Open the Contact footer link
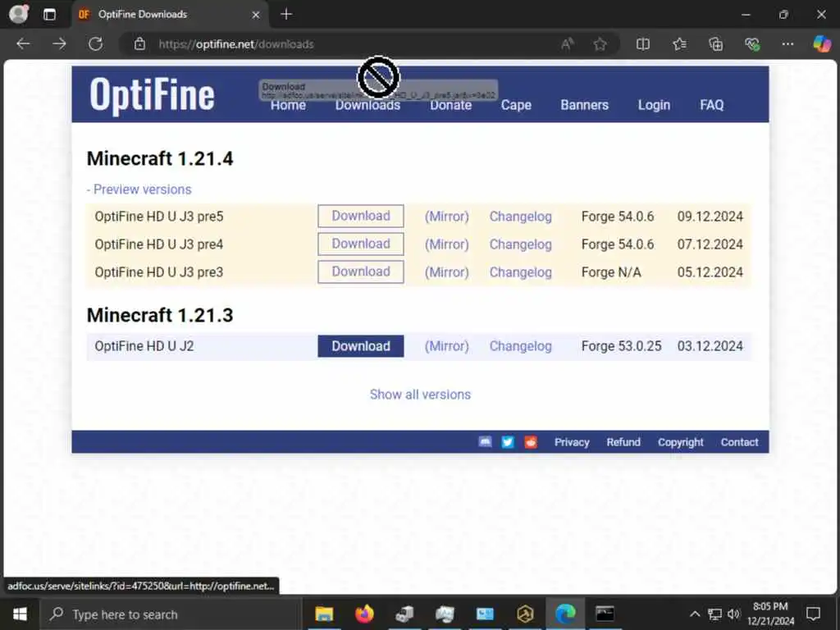Image resolution: width=840 pixels, height=630 pixels. tap(739, 442)
